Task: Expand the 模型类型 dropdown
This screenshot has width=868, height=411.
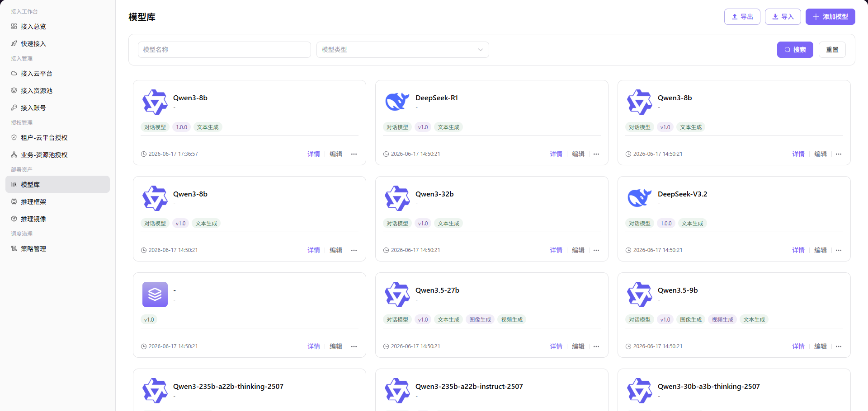Action: coord(403,50)
